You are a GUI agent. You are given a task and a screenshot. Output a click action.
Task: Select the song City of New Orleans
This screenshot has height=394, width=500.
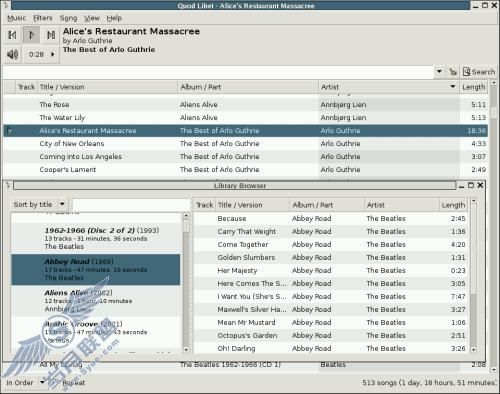(245, 144)
